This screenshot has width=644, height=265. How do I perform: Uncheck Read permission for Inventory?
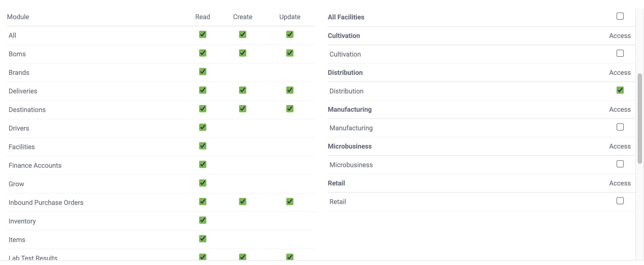tap(203, 220)
